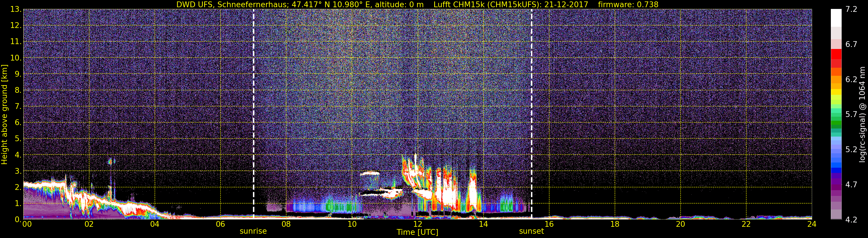Click the 'sunrise' label

(x=253, y=231)
